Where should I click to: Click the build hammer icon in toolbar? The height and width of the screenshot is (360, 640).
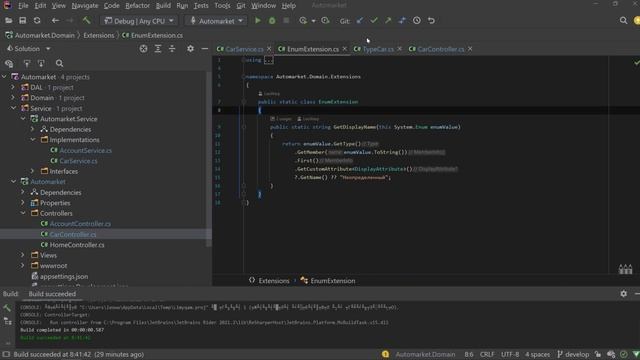click(87, 20)
